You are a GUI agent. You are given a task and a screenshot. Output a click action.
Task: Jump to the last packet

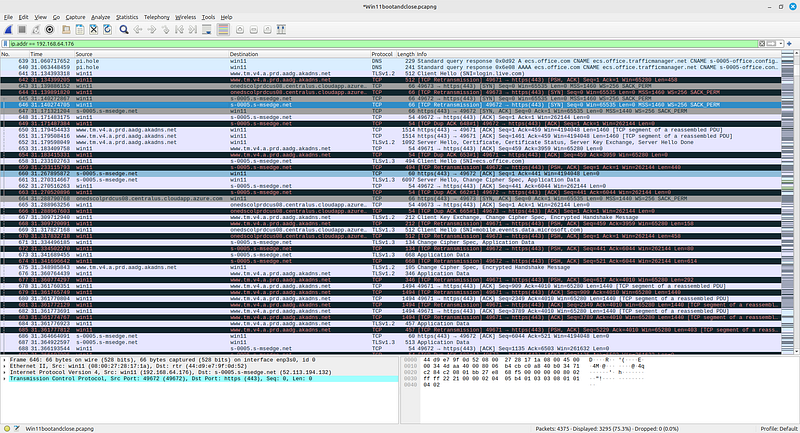coord(193,30)
